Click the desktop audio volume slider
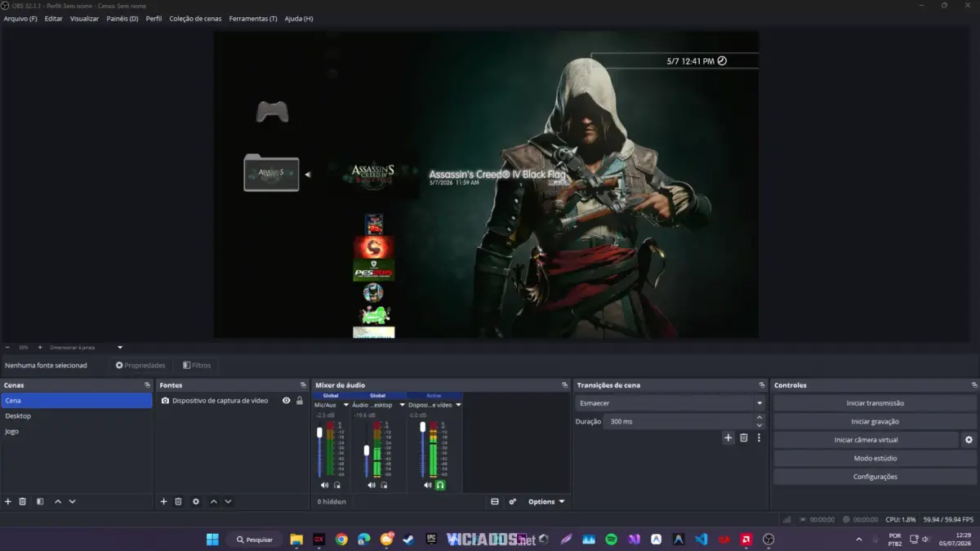Screen dimensions: 980x551 [x=366, y=449]
